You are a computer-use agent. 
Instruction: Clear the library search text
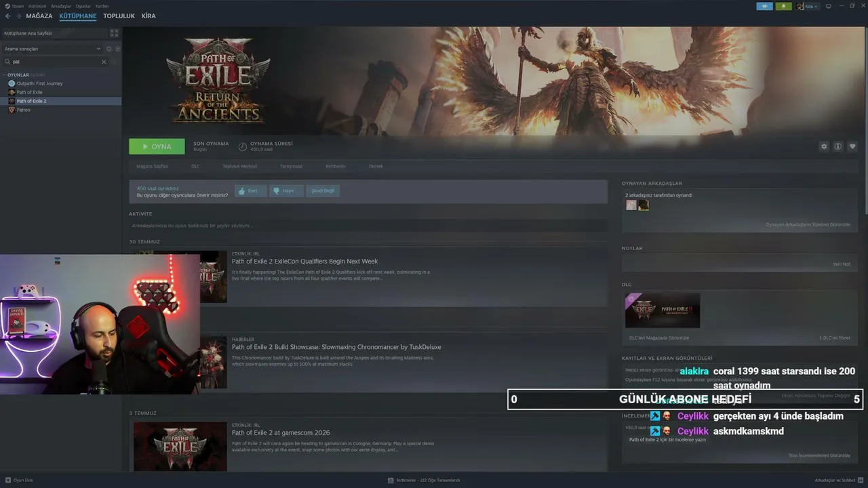pos(104,62)
